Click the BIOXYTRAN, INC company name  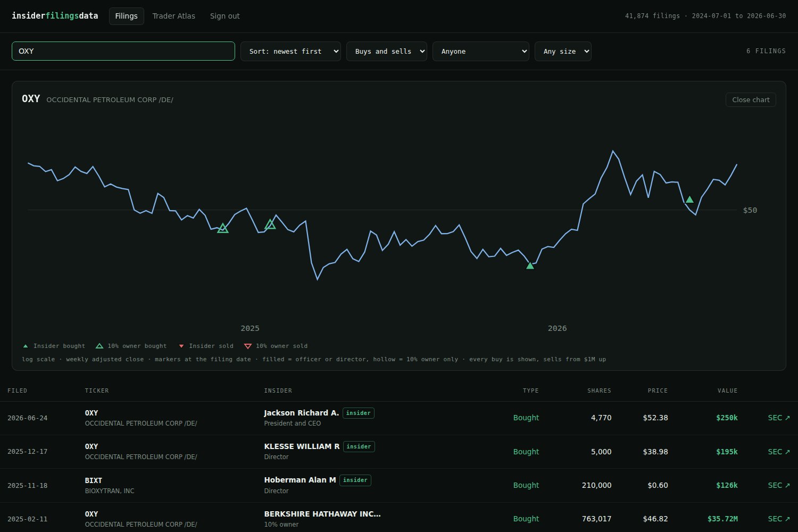pos(110,491)
